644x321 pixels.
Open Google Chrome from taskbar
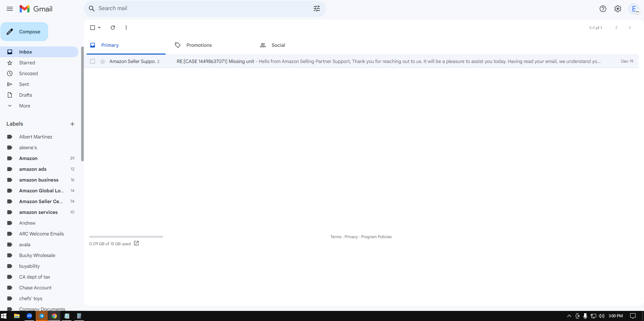pyautogui.click(x=54, y=316)
